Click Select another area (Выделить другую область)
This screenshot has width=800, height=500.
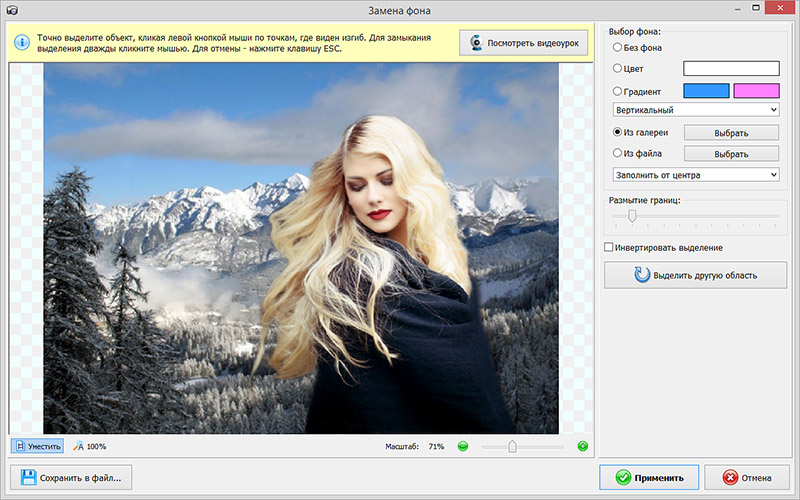click(694, 275)
